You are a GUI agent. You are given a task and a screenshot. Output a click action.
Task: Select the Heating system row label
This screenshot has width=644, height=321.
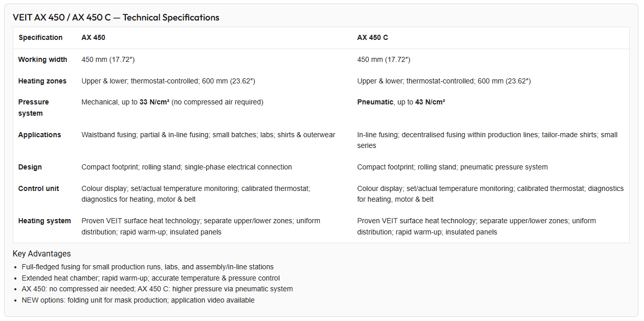pyautogui.click(x=45, y=221)
